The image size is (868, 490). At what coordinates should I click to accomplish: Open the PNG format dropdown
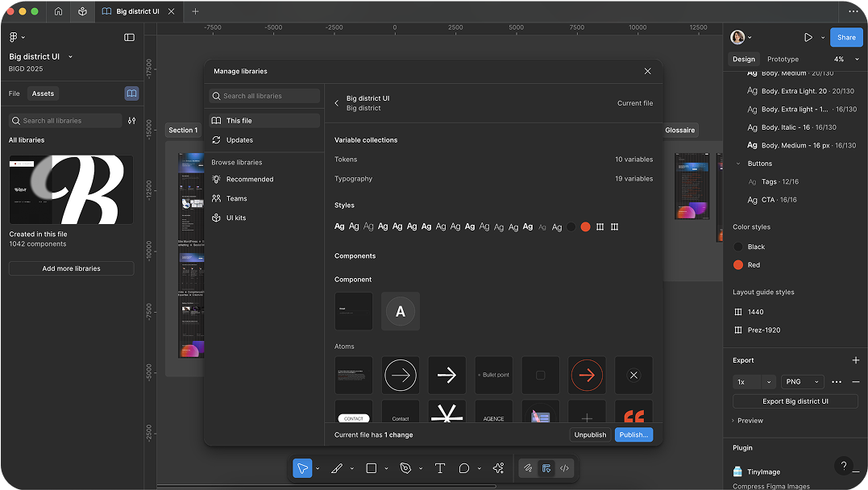[x=803, y=382]
